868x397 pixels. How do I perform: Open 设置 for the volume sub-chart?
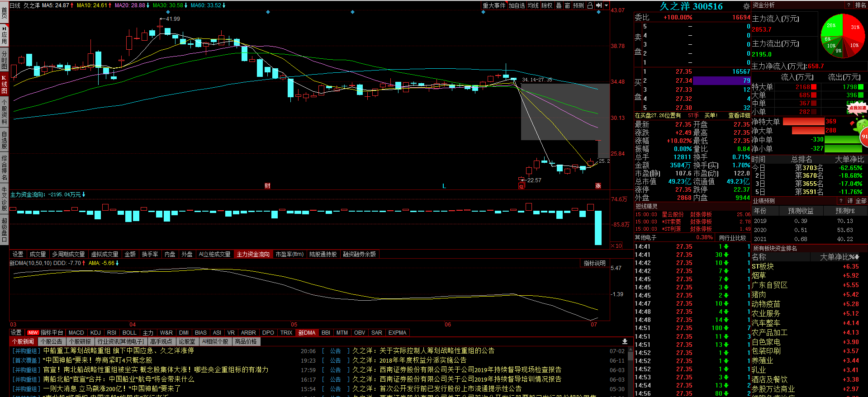18,254
